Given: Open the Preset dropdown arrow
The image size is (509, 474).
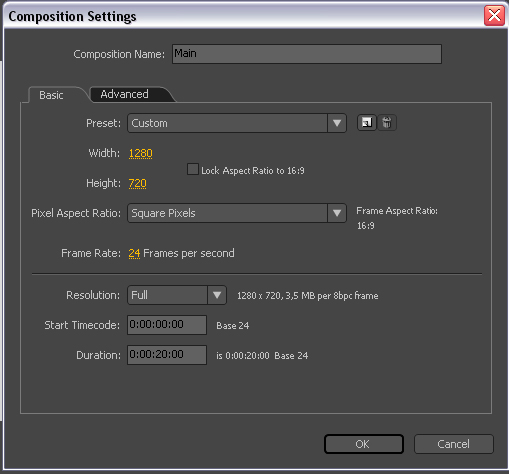Looking at the screenshot, I should (x=337, y=123).
